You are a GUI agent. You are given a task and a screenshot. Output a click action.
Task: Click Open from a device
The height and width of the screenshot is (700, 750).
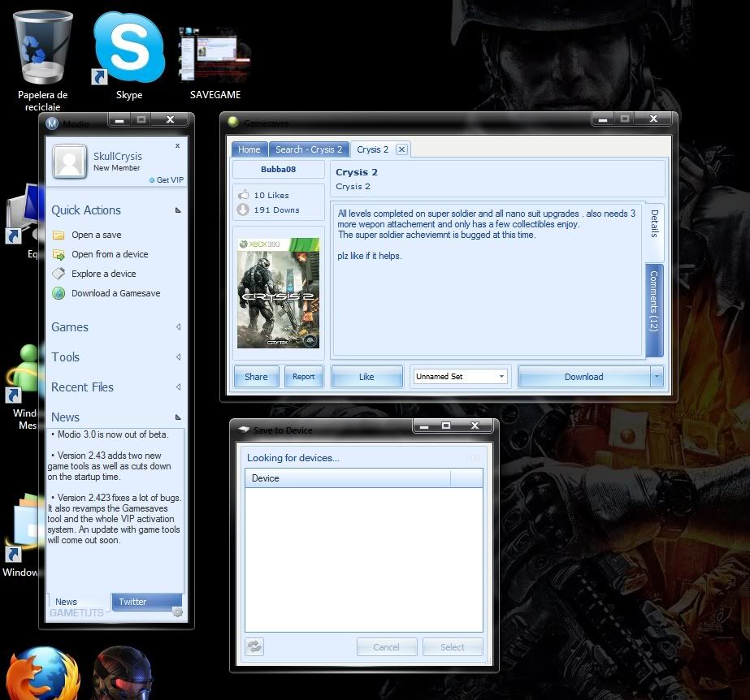pos(110,254)
